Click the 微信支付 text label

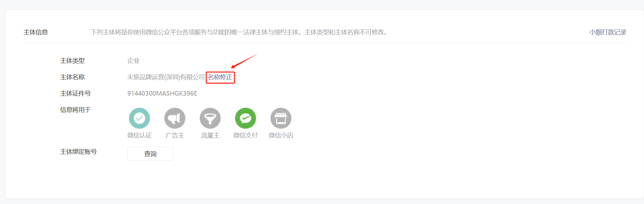point(246,135)
